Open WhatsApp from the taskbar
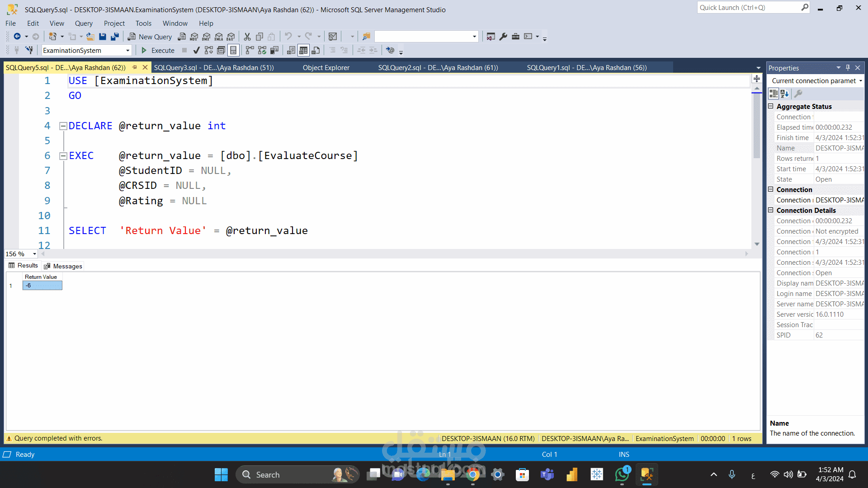The width and height of the screenshot is (868, 488). (x=622, y=474)
